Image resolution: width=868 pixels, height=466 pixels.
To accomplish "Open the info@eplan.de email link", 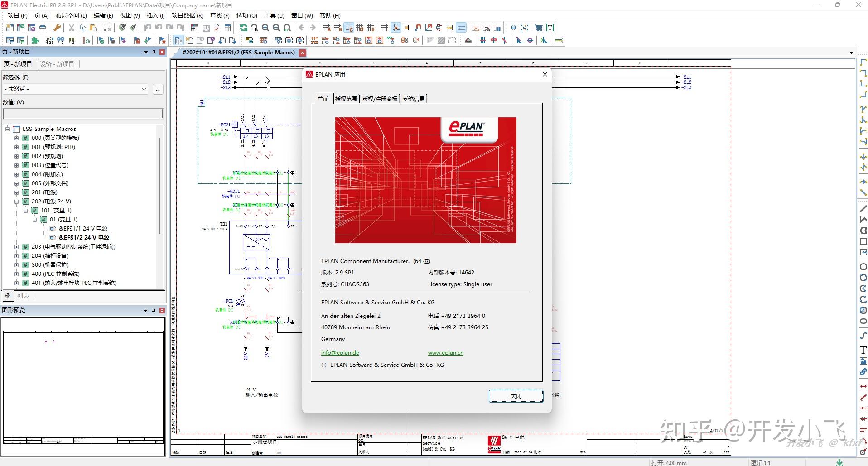I will point(340,353).
